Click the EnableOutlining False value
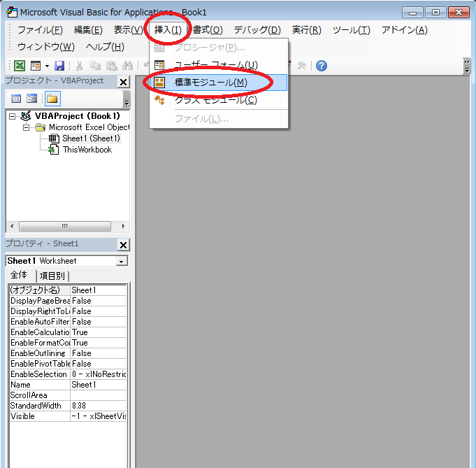Screen dimensions: 476x468 tap(99, 353)
